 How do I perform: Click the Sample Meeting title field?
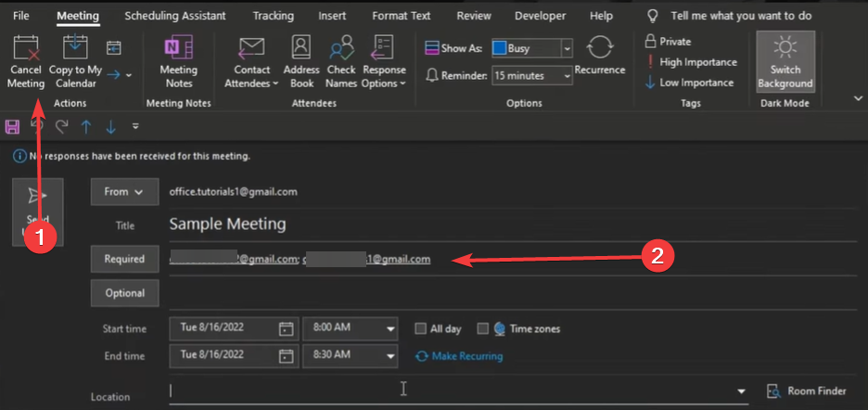coord(513,224)
